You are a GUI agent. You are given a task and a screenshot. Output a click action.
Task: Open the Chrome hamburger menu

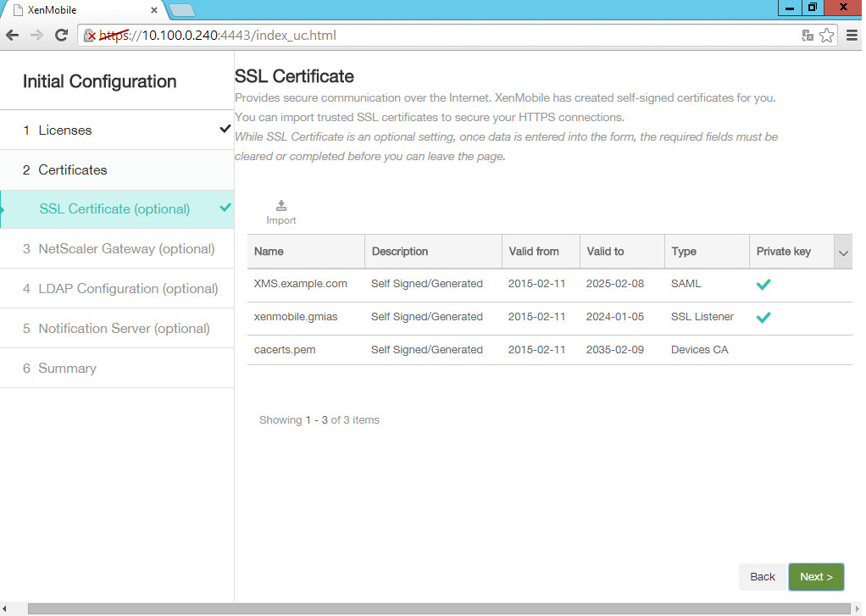tap(852, 36)
